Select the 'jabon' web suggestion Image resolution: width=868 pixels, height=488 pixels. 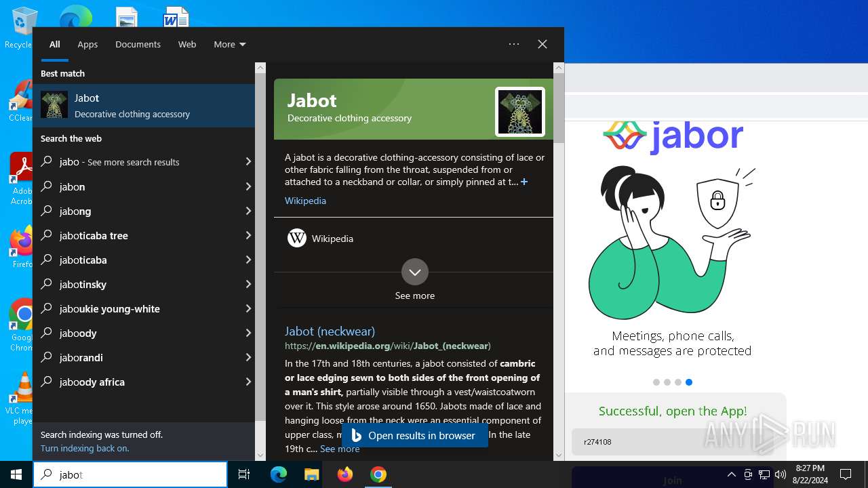coord(137,186)
